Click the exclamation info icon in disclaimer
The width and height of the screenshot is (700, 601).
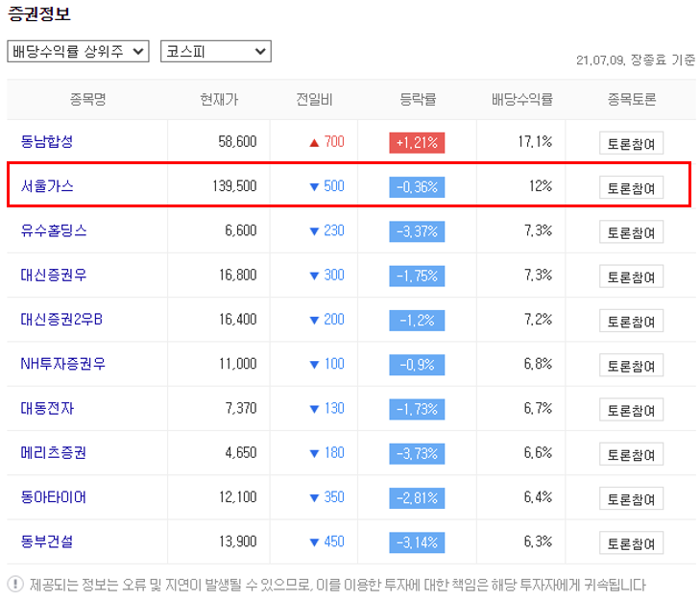pyautogui.click(x=15, y=584)
